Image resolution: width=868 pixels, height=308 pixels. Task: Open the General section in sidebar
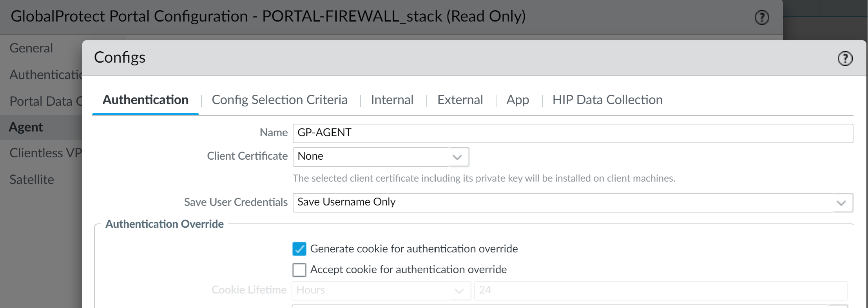(x=31, y=48)
